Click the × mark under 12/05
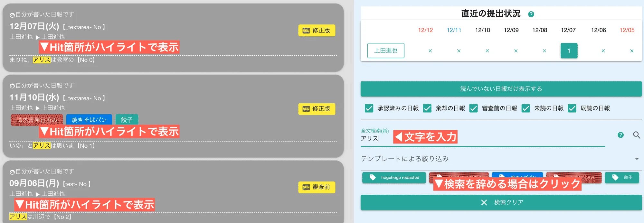644x223 pixels. point(632,51)
